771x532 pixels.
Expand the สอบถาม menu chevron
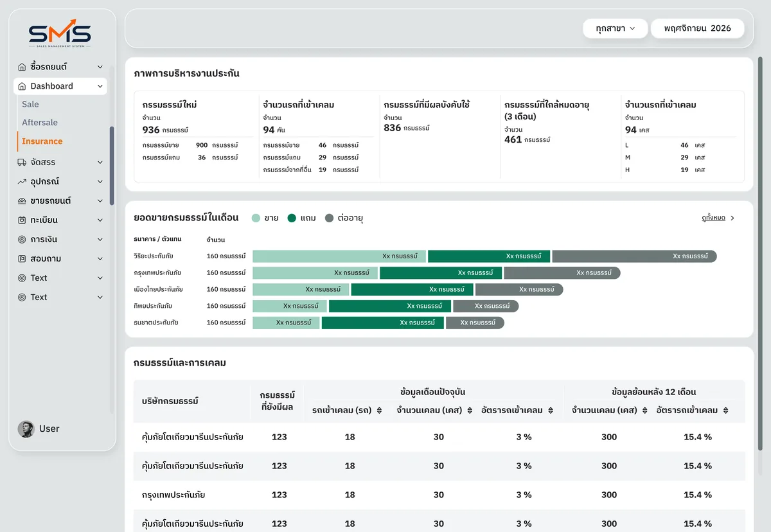pyautogui.click(x=100, y=259)
